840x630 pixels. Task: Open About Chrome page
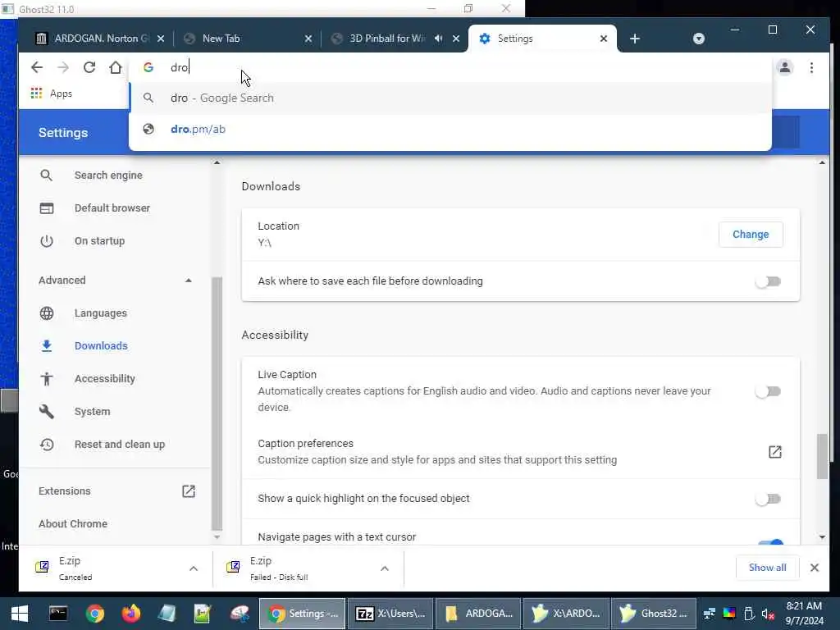click(73, 524)
